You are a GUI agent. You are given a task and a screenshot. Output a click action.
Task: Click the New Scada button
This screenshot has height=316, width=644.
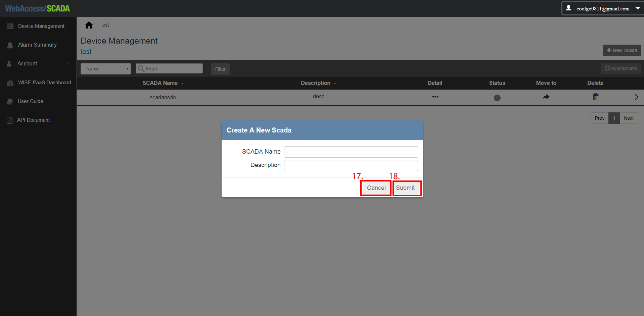[x=622, y=50]
